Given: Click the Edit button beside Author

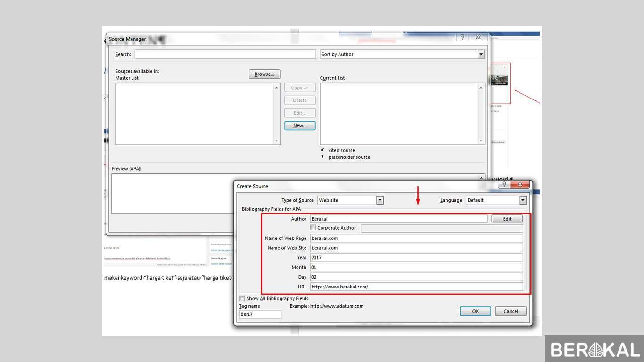Looking at the screenshot, I should pos(507,219).
